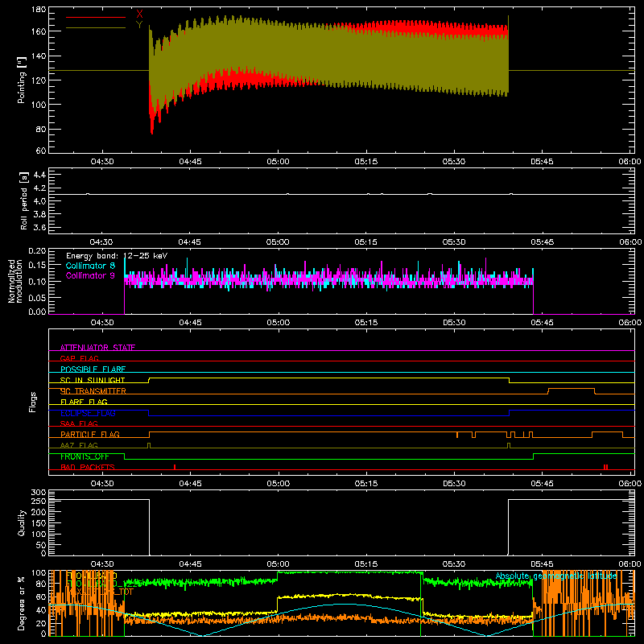Select the FRONTS_OFF flag label
644x644 pixels.
tap(85, 456)
